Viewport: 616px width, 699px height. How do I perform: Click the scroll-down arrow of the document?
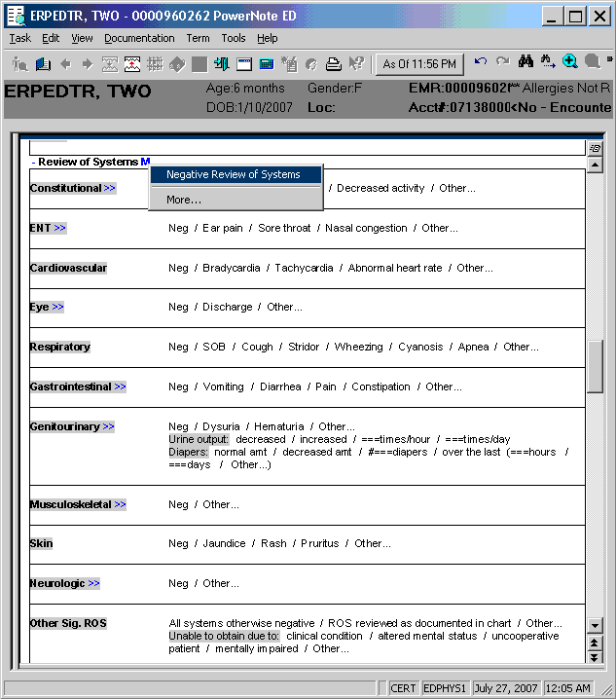pos(595,624)
